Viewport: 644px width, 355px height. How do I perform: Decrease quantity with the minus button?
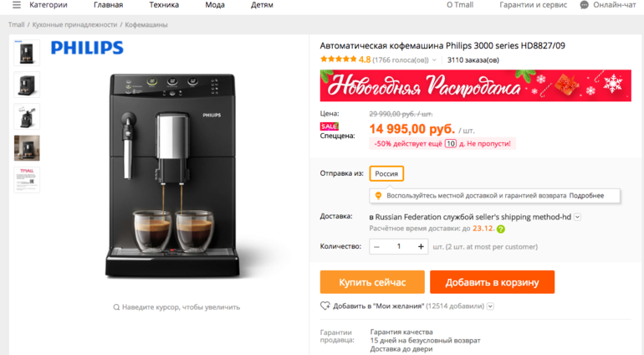pyautogui.click(x=376, y=246)
